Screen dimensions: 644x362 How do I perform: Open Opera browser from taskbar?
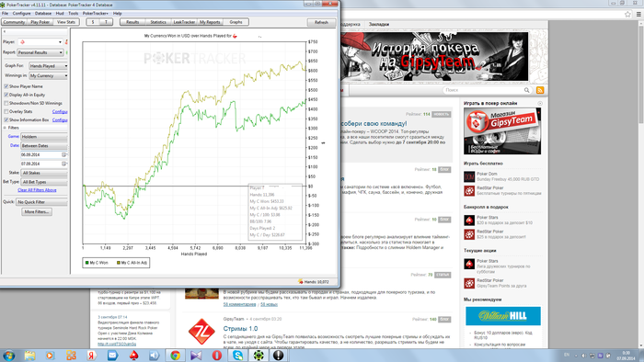pos(217,356)
